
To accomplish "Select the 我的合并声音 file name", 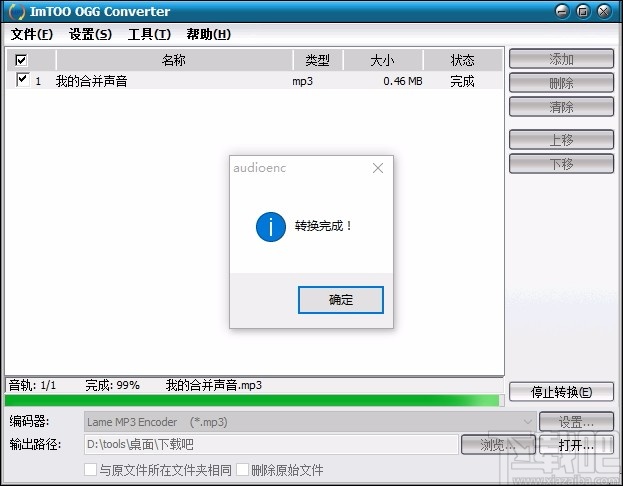I will tap(91, 81).
